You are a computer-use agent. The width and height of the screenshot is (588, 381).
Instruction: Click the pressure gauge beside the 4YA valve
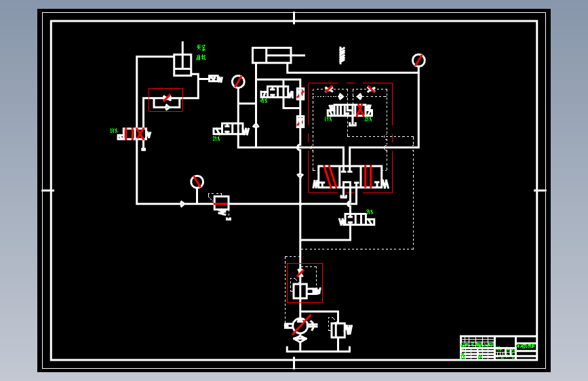point(238,82)
